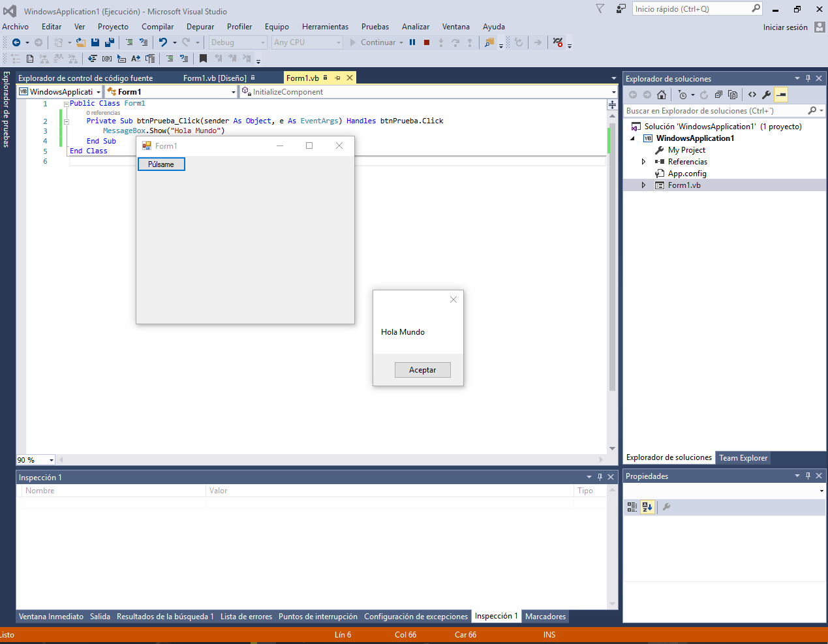The height and width of the screenshot is (644, 828).
Task: Click the Púlsame button in Form1
Action: [x=161, y=164]
